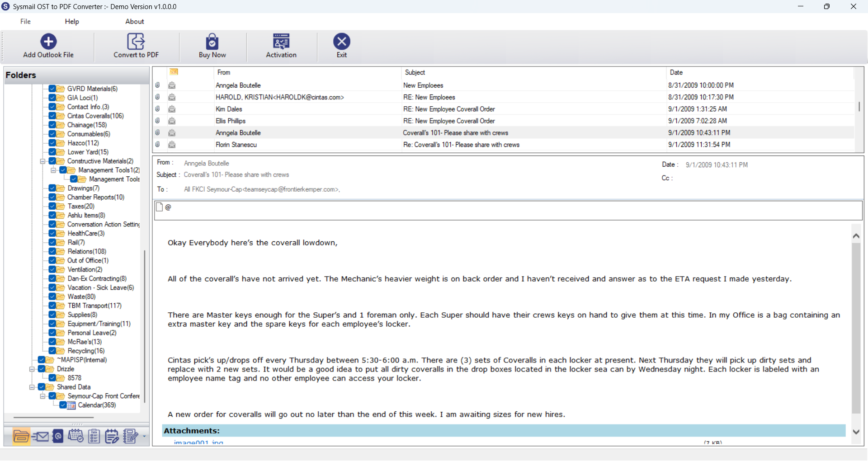Select the Personal Leave folder
This screenshot has height=461, width=868.
92,333
